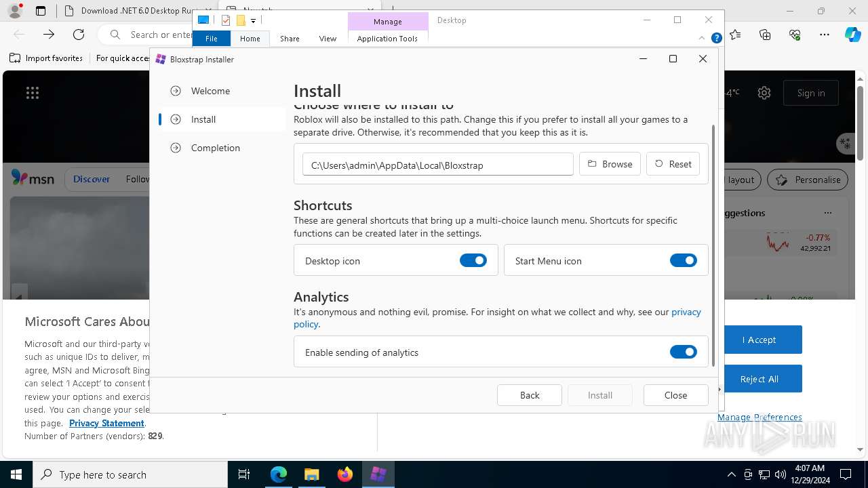868x488 pixels.
Task: Show hidden system tray icons
Action: pyautogui.click(x=731, y=474)
